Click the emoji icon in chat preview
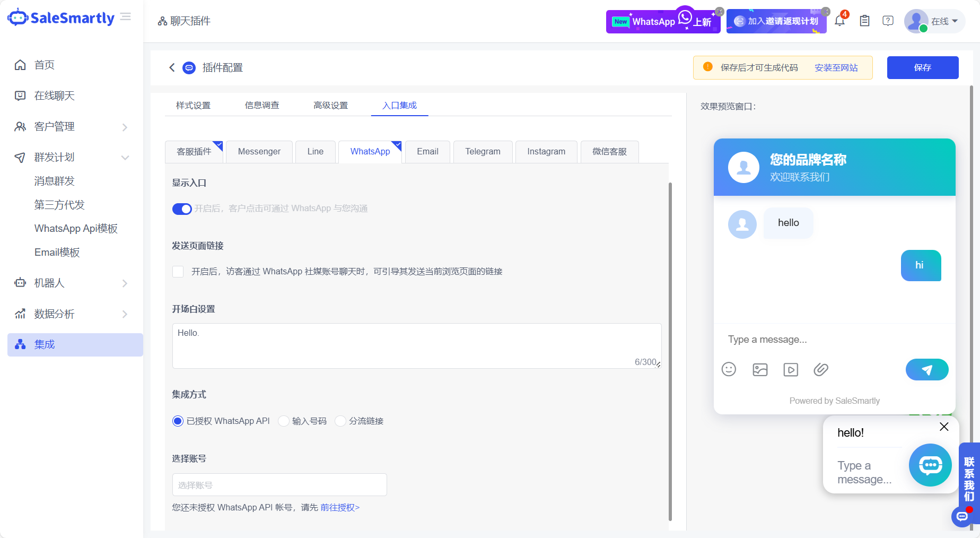Viewport: 980px width, 538px height. tap(729, 369)
